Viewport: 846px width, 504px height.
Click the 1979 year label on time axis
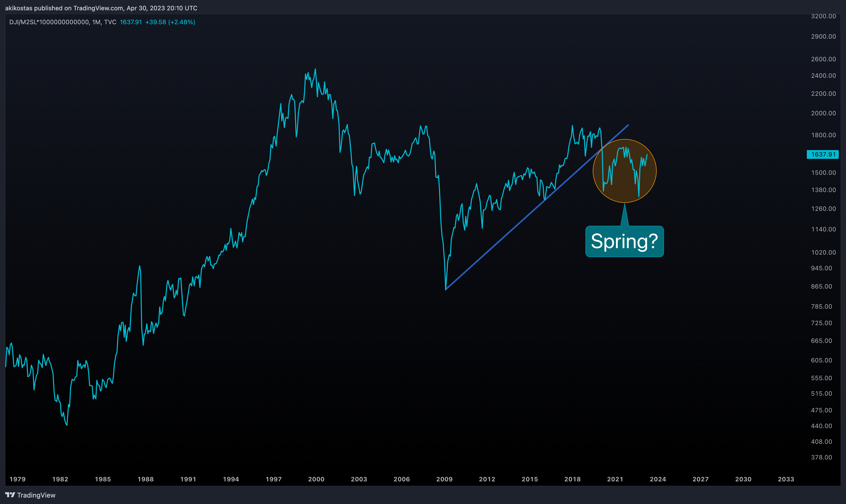(x=18, y=480)
